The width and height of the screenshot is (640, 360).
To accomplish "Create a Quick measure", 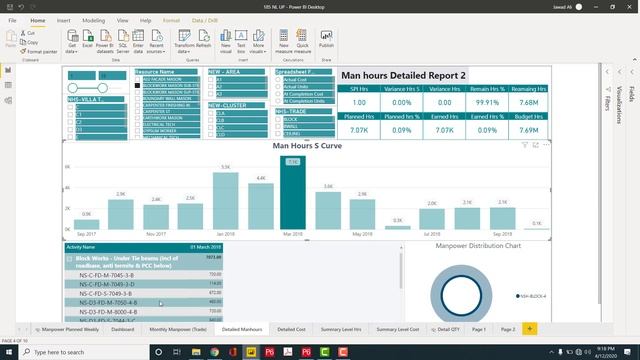I will coord(302,41).
